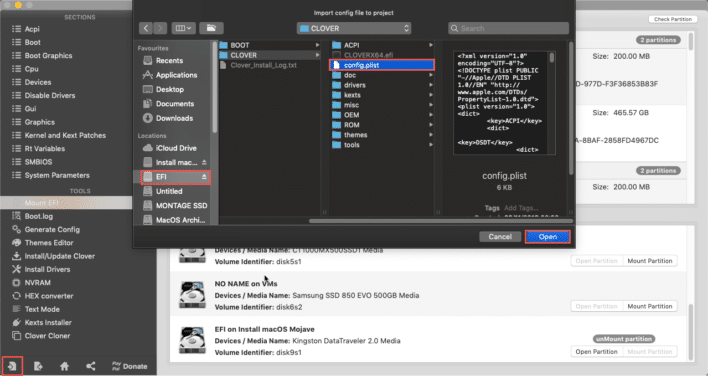
Task: Select config.plist file
Action: point(382,65)
